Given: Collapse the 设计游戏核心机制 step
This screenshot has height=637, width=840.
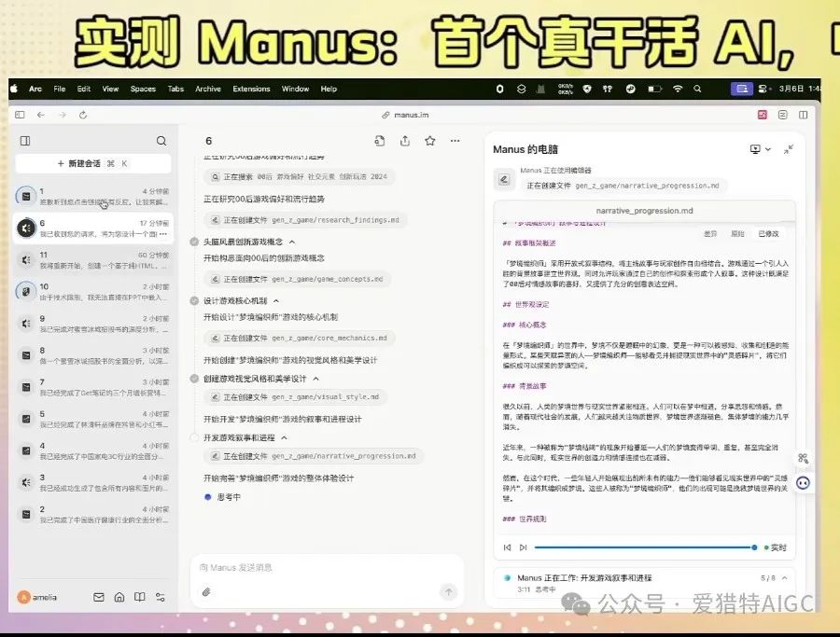Looking at the screenshot, I should click(x=276, y=301).
